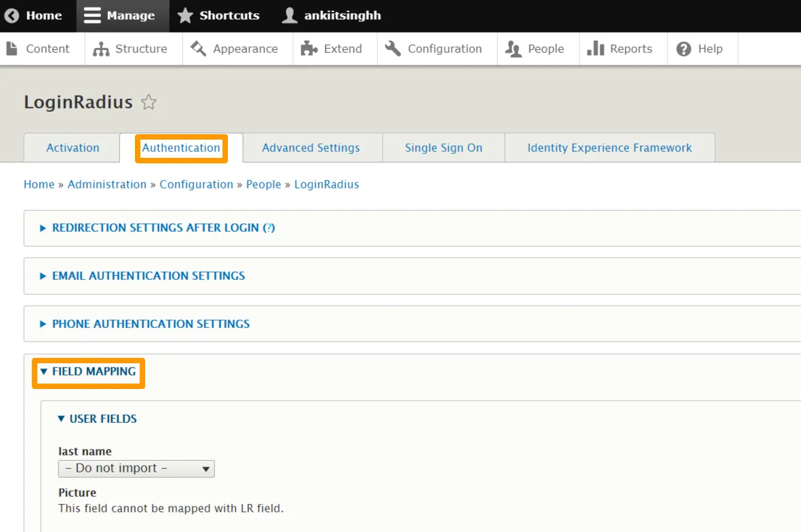The width and height of the screenshot is (801, 532).
Task: Open the last name mapping dropdown
Action: pyautogui.click(x=136, y=468)
